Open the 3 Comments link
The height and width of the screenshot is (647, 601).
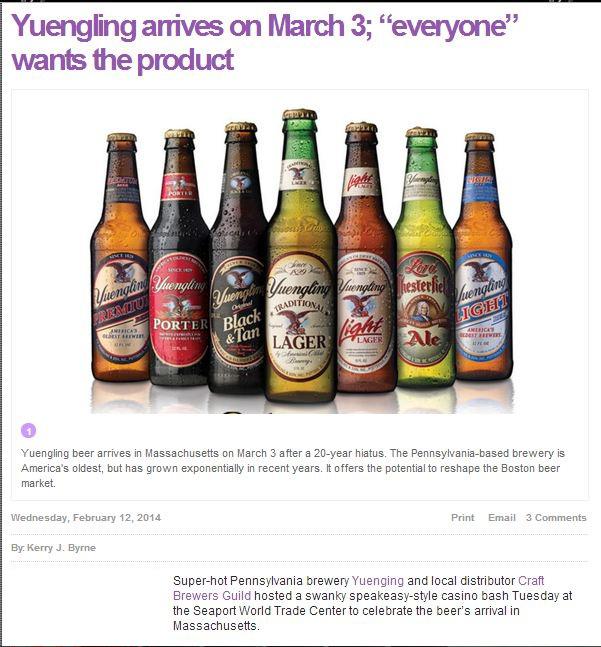tap(556, 517)
